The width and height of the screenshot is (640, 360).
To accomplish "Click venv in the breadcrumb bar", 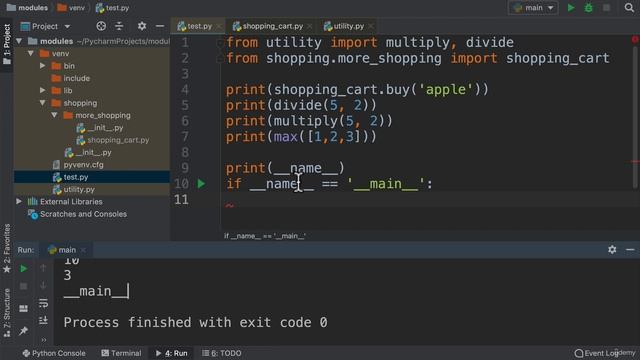I will [x=71, y=8].
